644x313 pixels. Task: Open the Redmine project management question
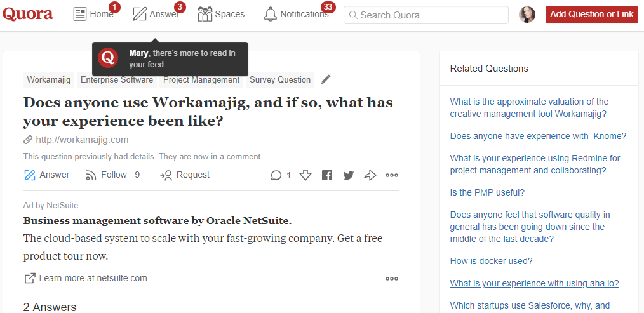tap(535, 164)
